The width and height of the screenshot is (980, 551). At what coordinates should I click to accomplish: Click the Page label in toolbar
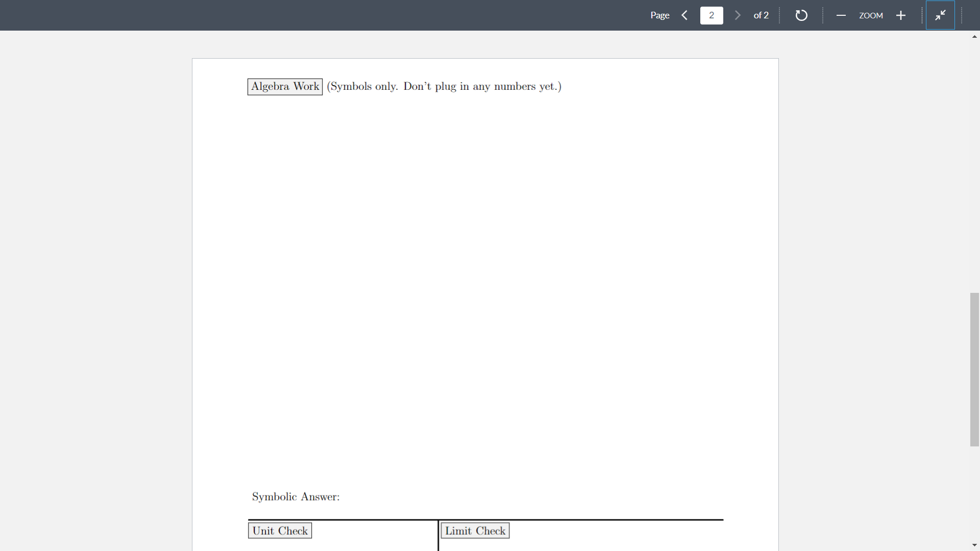tap(659, 15)
